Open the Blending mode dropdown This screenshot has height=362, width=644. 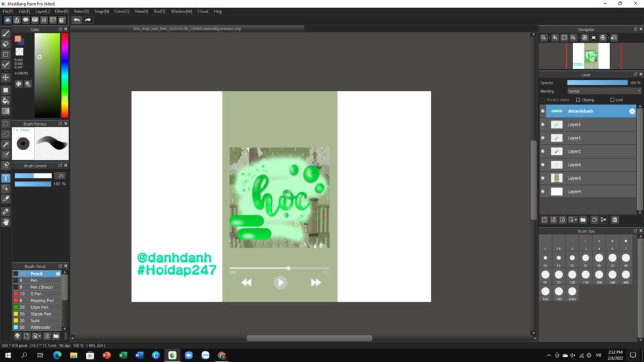click(604, 91)
